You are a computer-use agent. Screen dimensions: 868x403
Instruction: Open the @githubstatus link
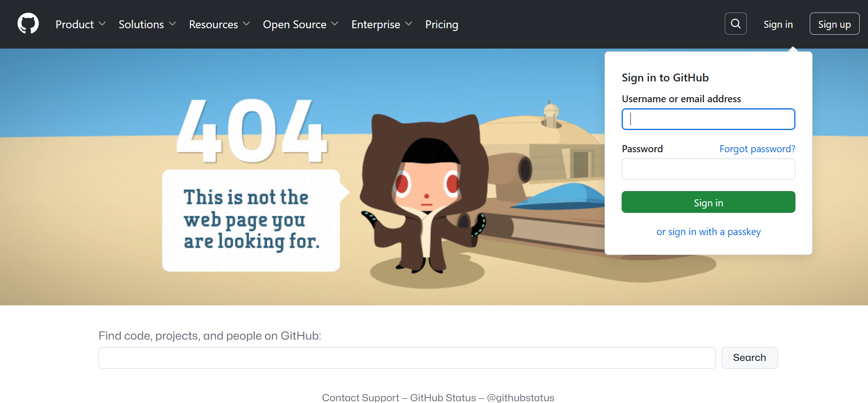tap(520, 397)
